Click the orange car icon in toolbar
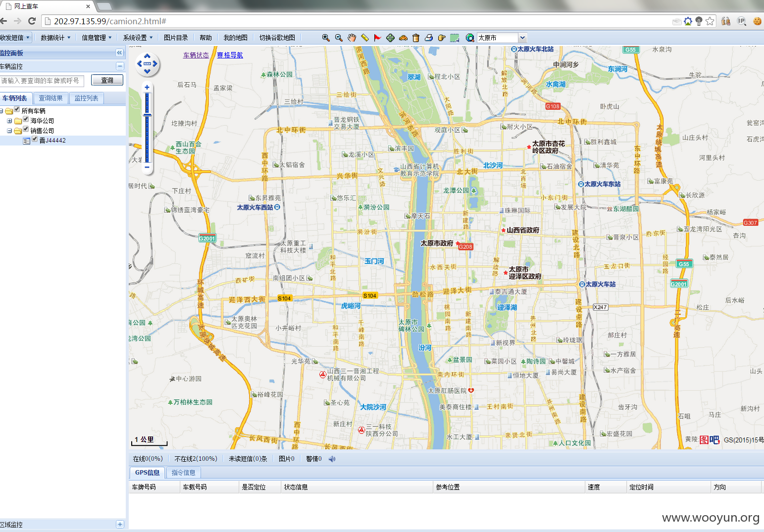 click(x=403, y=38)
